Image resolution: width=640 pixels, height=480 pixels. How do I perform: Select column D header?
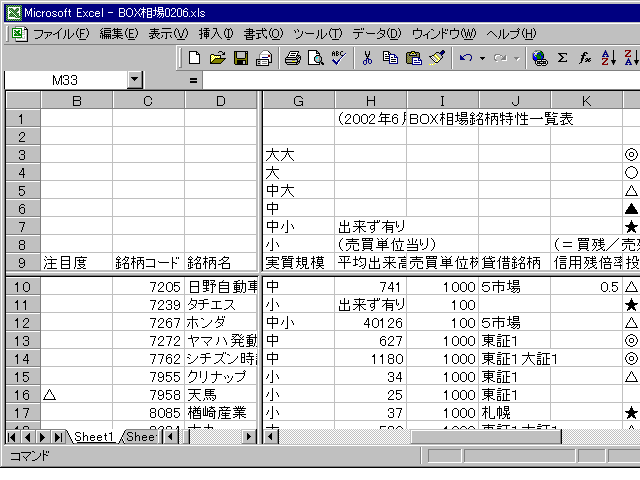[220, 101]
